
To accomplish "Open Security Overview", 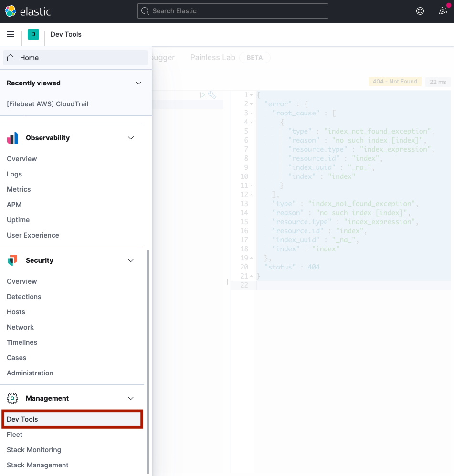I will [22, 281].
